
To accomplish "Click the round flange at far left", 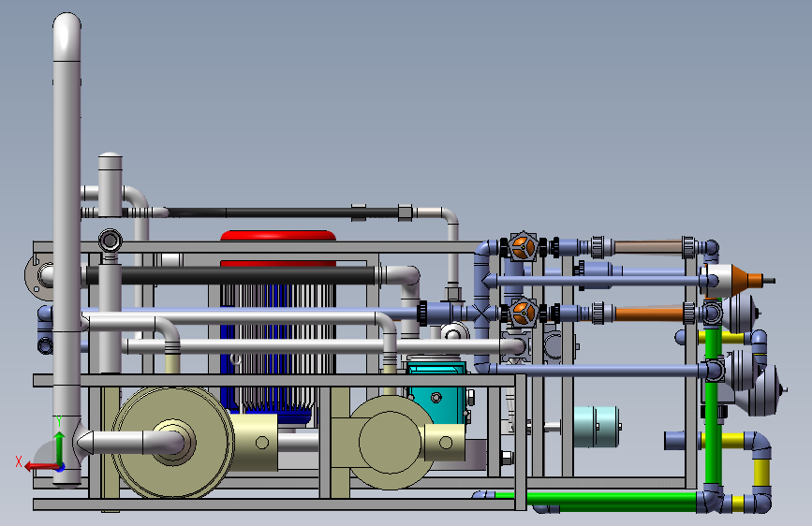I will pyautogui.click(x=38, y=276).
